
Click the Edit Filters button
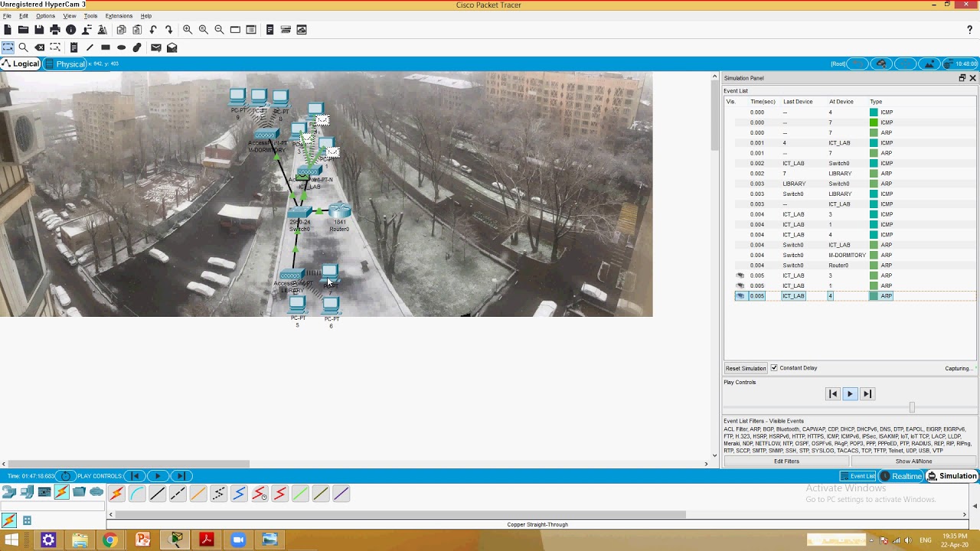(x=786, y=461)
